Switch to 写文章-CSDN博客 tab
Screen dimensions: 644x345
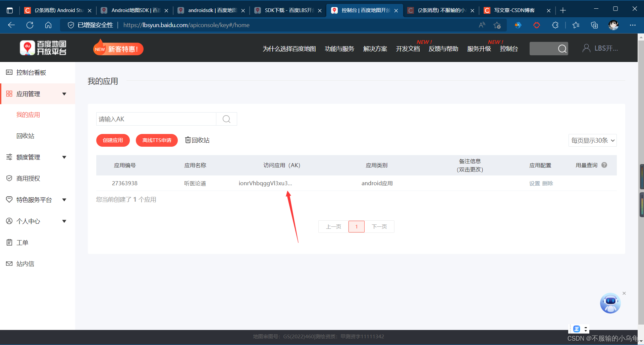pyautogui.click(x=517, y=10)
